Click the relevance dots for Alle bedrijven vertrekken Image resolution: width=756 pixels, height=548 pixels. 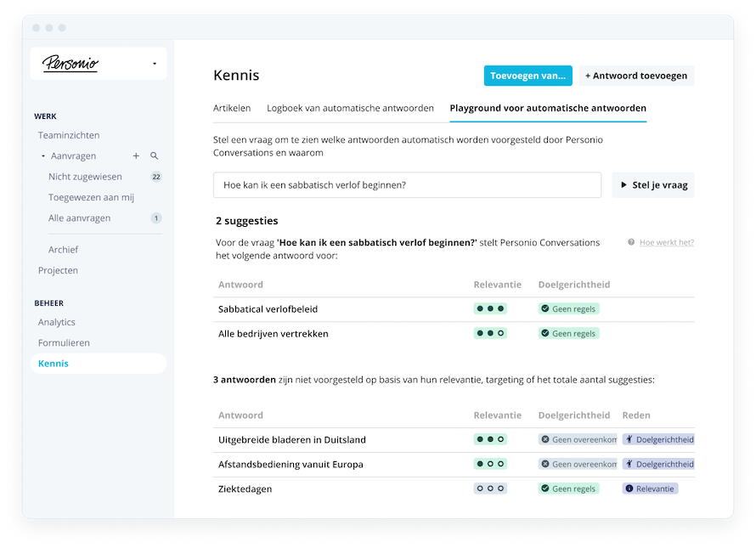pos(490,334)
